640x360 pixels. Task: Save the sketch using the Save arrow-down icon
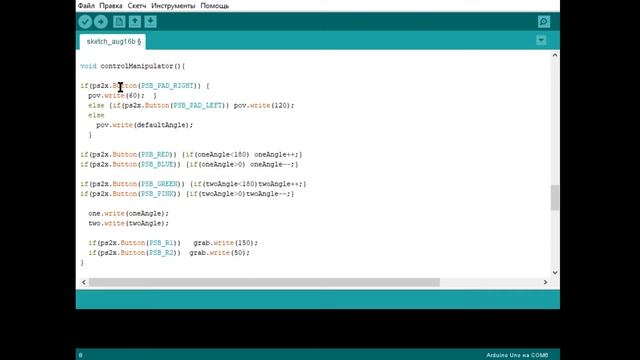150,22
